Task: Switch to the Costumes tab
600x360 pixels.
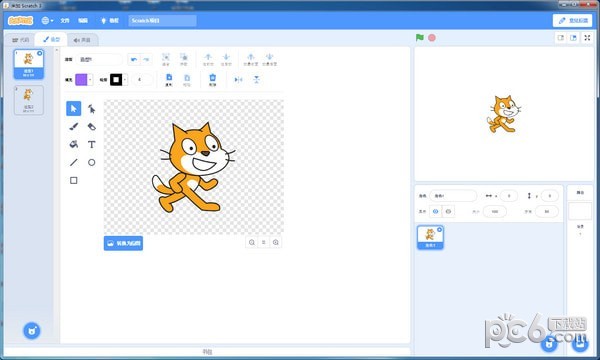Action: [51, 39]
